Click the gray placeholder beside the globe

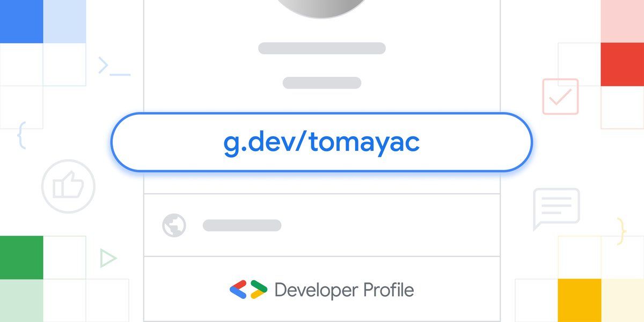click(242, 225)
